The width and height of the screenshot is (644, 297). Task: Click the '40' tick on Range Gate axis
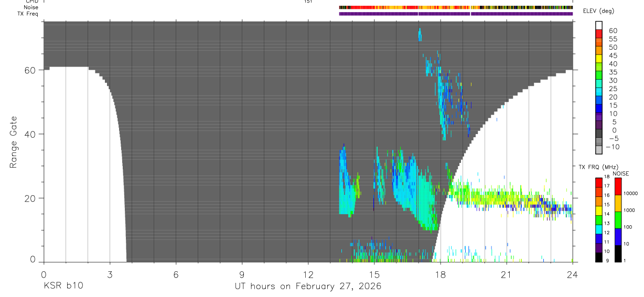31,134
